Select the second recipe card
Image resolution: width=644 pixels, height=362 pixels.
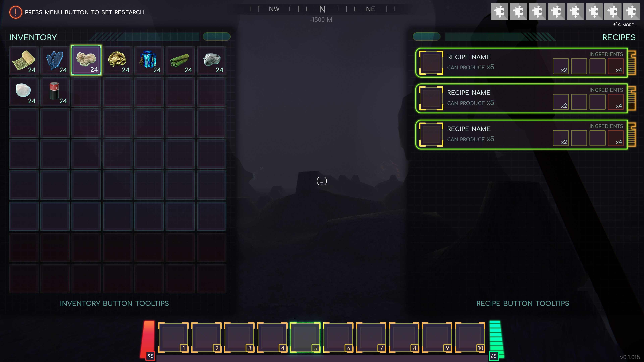click(522, 98)
